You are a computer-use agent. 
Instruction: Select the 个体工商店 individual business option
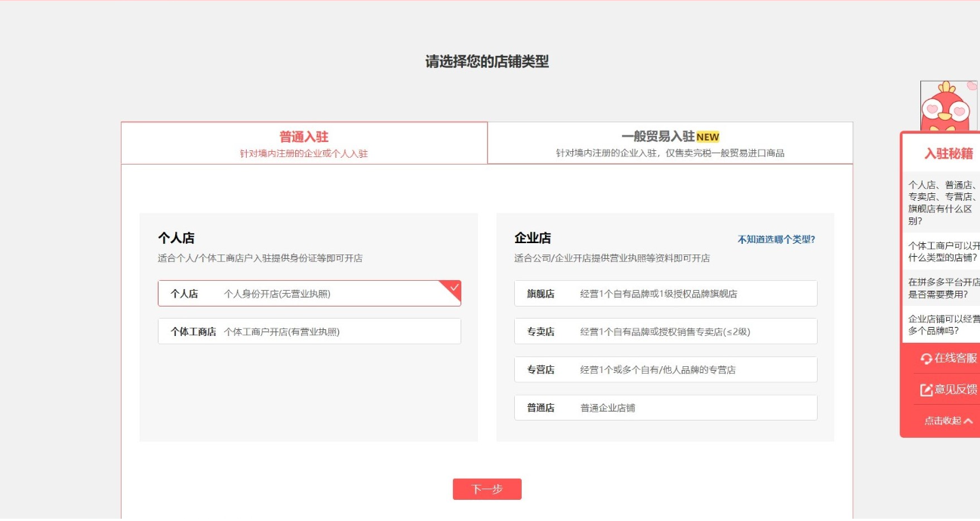point(310,331)
